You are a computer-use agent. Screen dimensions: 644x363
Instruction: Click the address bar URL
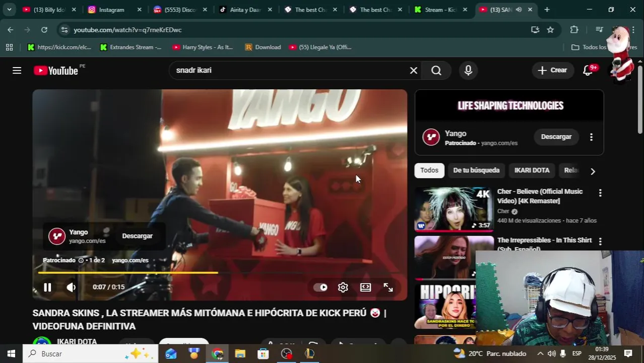[127, 30]
